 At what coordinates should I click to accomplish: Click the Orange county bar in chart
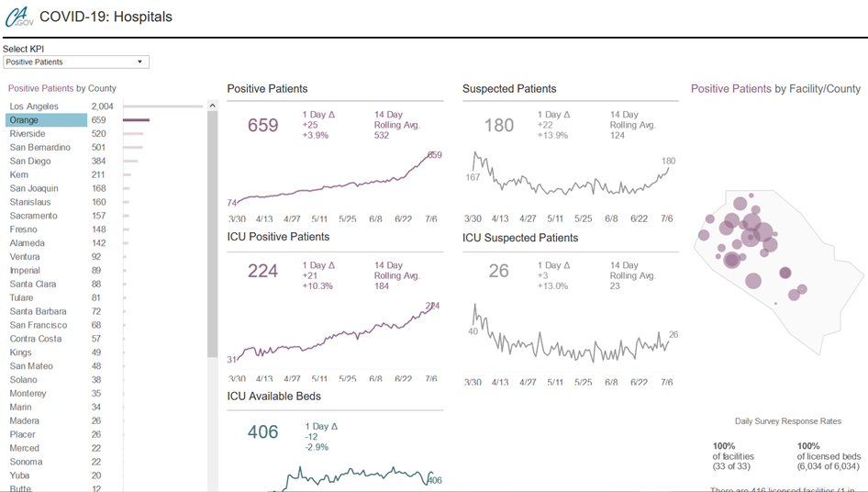(x=136, y=119)
